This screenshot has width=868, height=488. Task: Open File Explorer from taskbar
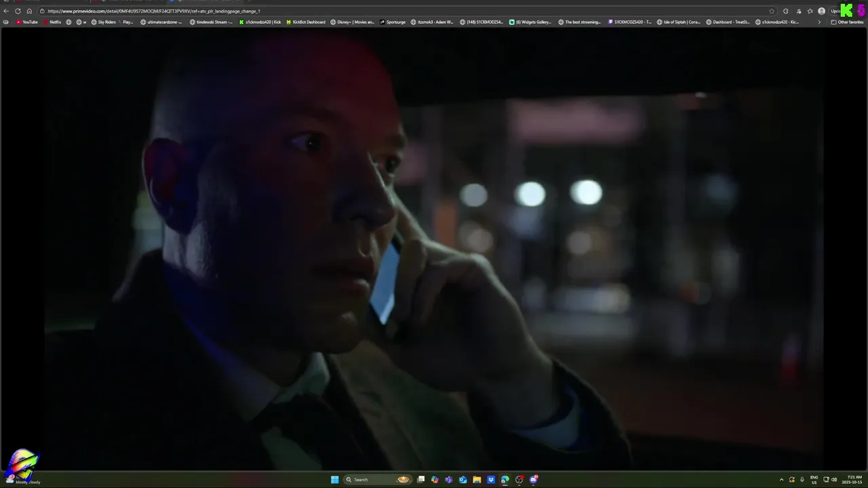477,479
